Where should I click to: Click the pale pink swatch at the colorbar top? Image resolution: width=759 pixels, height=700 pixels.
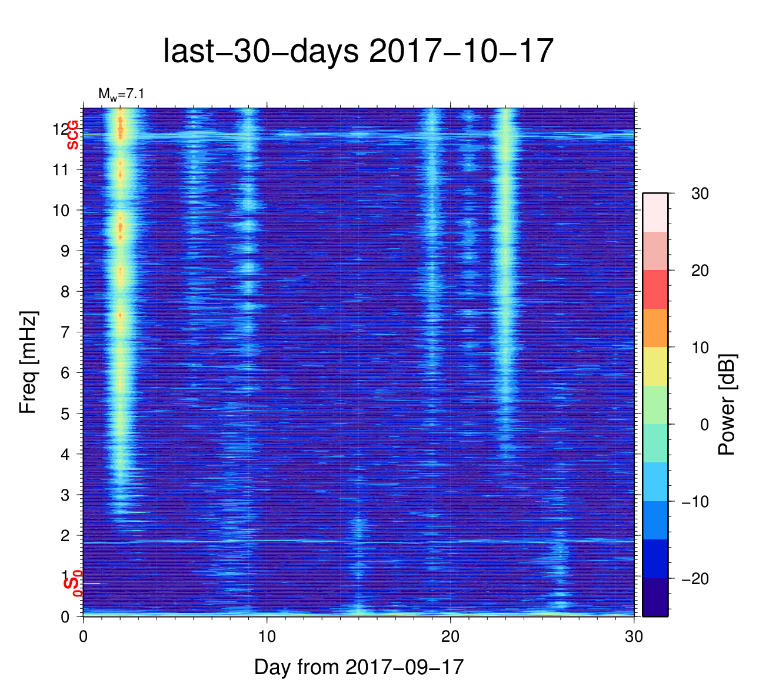pos(655,212)
